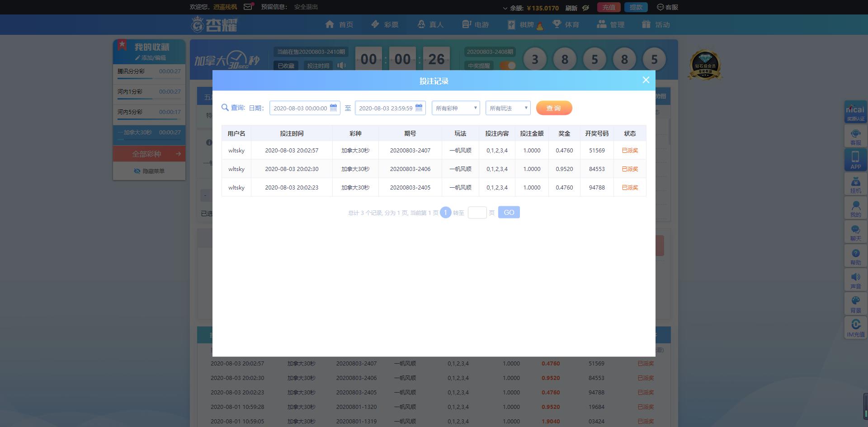Open 客服 in the top bar
The width and height of the screenshot is (868, 427).
coord(667,7)
